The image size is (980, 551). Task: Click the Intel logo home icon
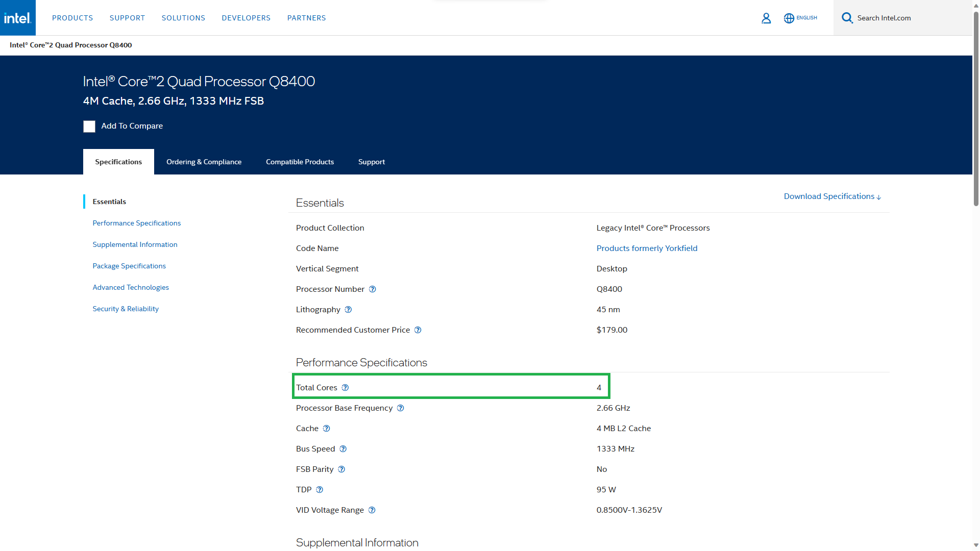[x=18, y=18]
